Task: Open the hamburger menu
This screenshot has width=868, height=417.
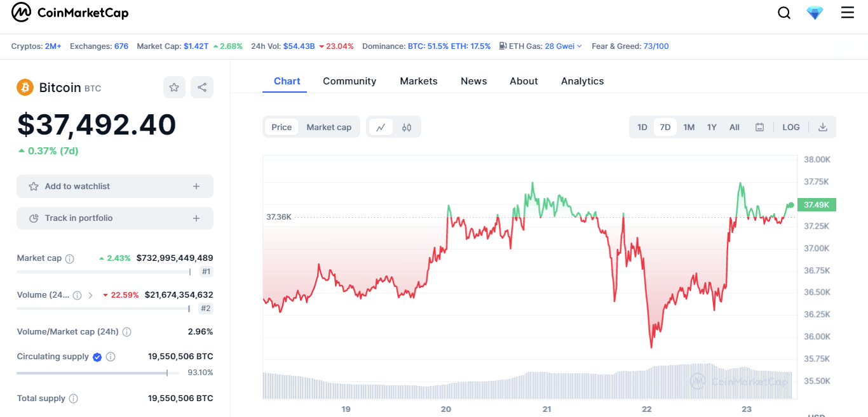Action: tap(848, 13)
